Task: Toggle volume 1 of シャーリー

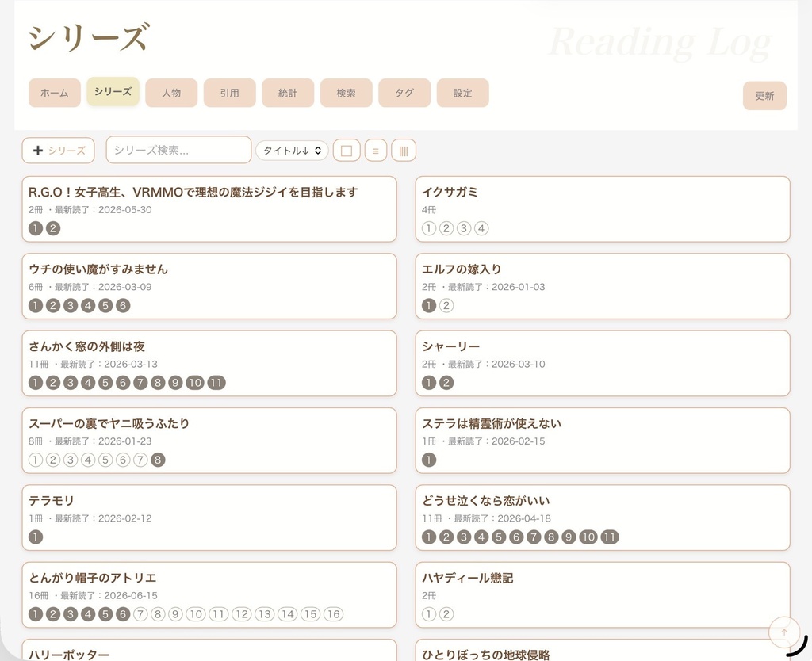Action: point(429,383)
